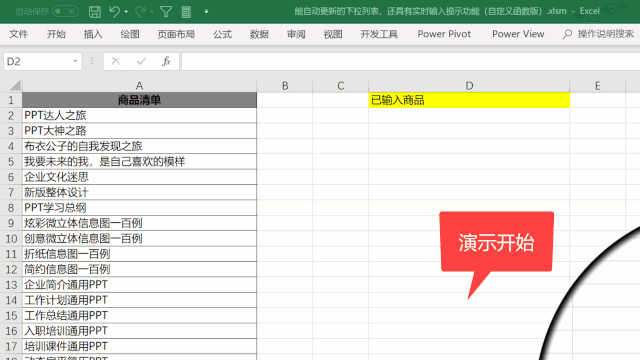Screen dimensions: 640x360
Task: Select column E header
Action: pos(598,86)
